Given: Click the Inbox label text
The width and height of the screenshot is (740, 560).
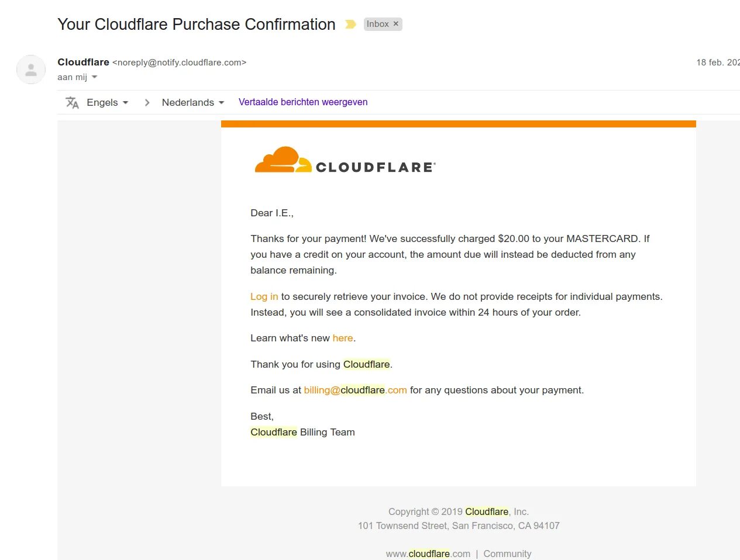Looking at the screenshot, I should [x=377, y=24].
